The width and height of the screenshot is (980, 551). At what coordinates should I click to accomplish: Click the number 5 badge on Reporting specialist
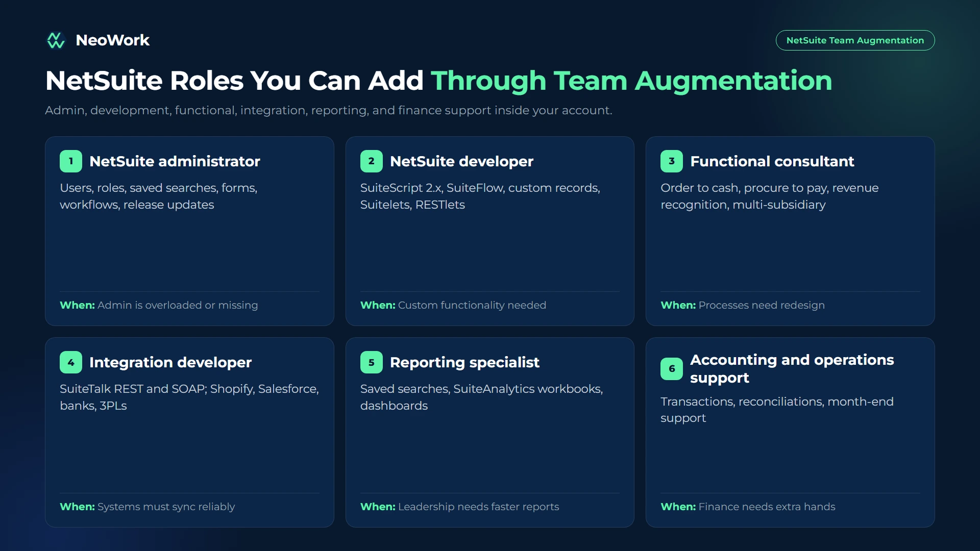[x=372, y=362]
